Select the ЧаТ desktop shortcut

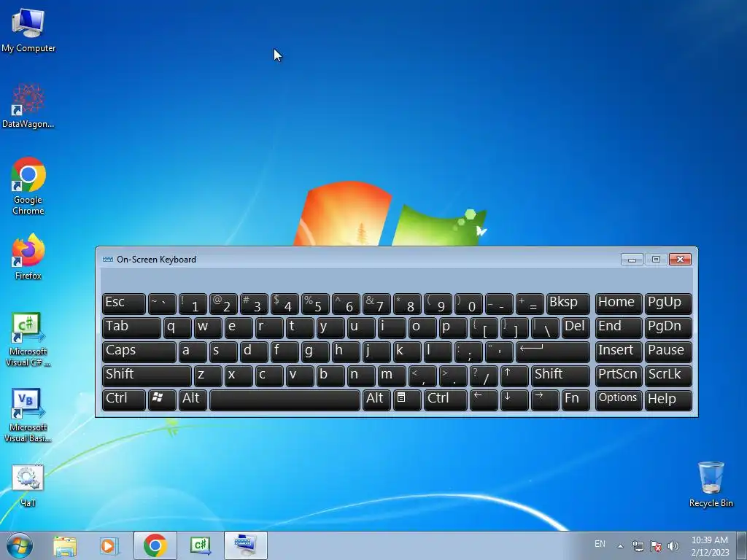28,485
